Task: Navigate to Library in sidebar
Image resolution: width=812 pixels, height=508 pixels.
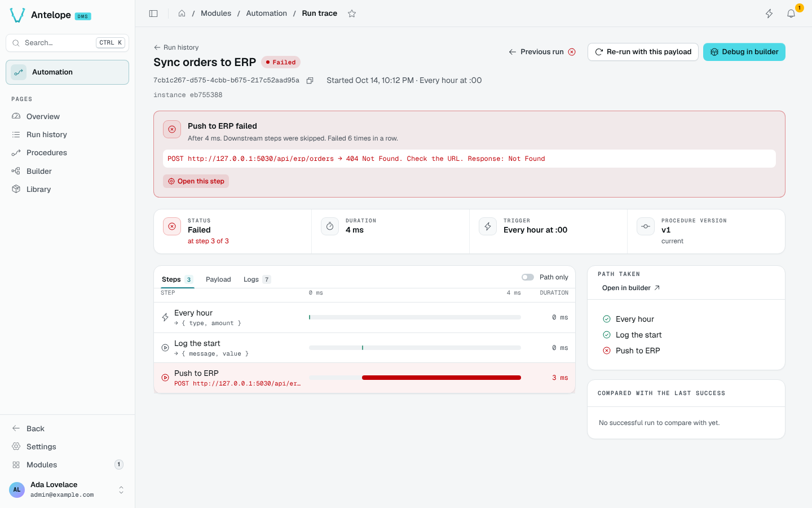Action: [x=67, y=189]
